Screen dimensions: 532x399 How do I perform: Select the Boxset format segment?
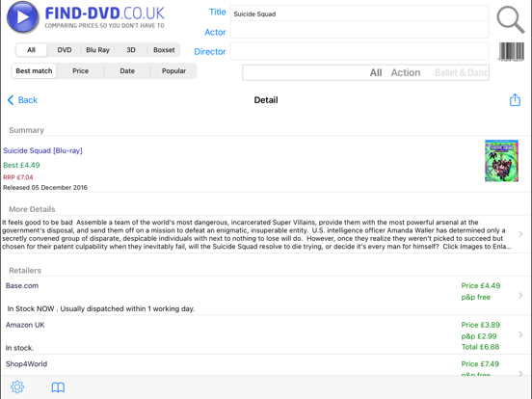tap(164, 50)
